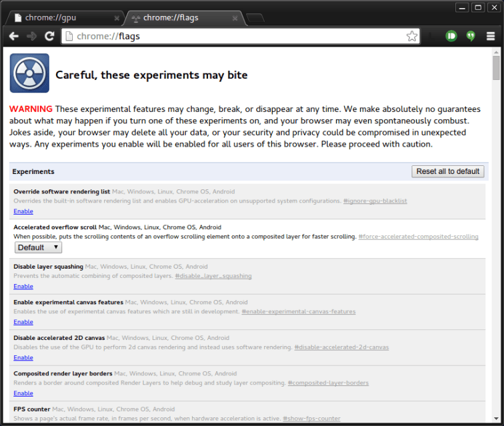Enable Composited render layer borders

click(x=23, y=393)
